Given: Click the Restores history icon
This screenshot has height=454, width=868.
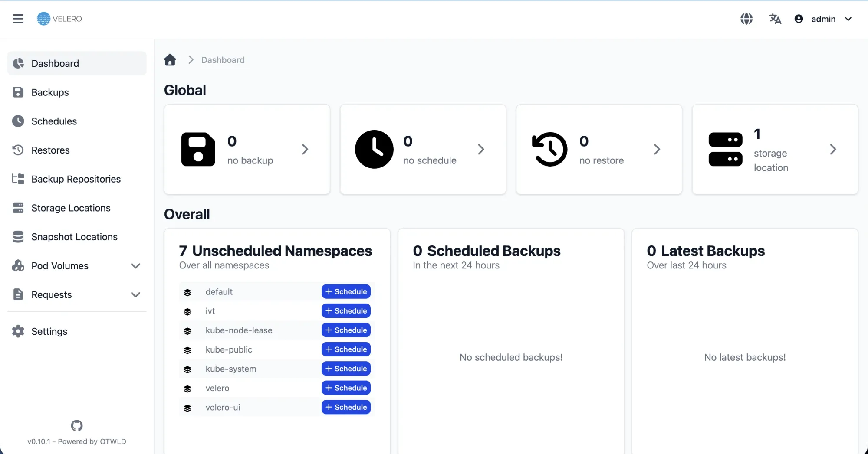Looking at the screenshot, I should coord(18,150).
